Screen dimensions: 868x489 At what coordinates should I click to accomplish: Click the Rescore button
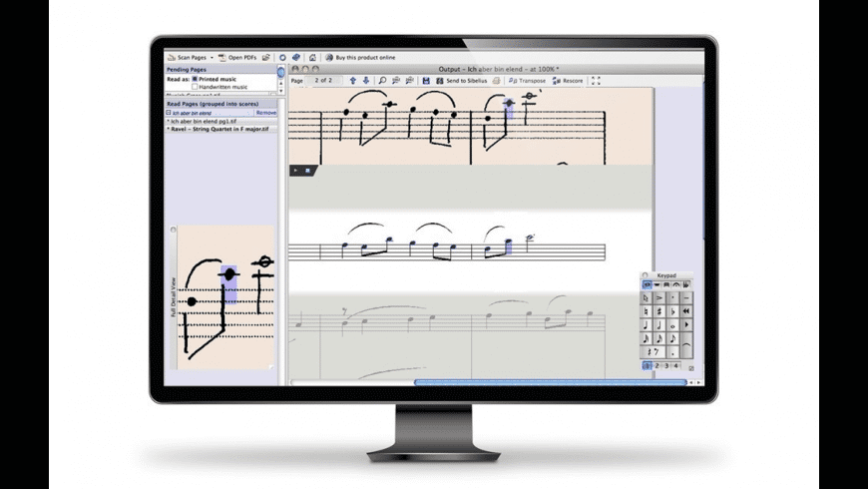[568, 80]
